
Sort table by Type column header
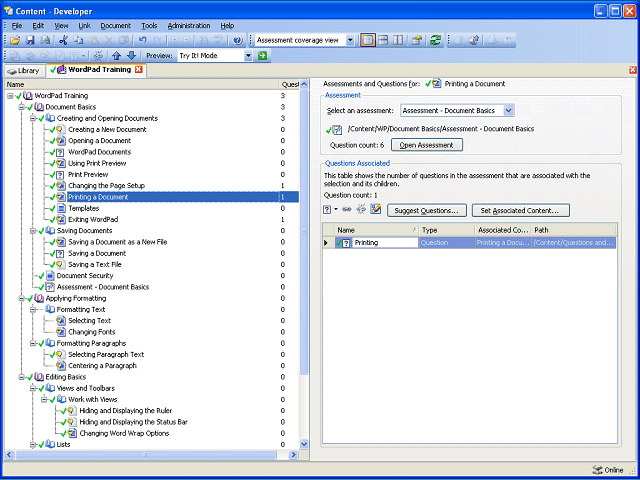[447, 230]
